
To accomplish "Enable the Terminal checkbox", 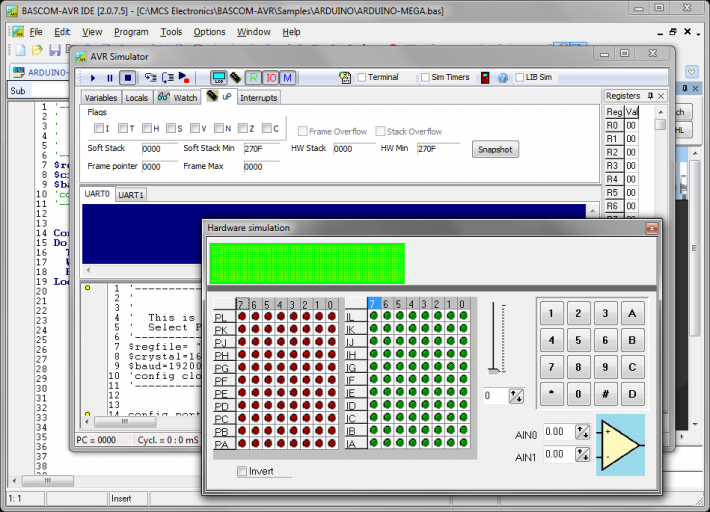I will [362, 77].
